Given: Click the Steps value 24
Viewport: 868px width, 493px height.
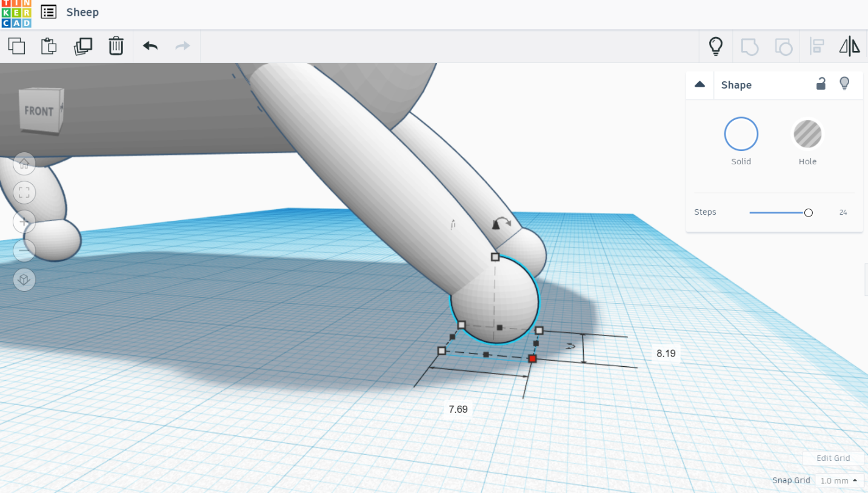Looking at the screenshot, I should click(x=843, y=212).
